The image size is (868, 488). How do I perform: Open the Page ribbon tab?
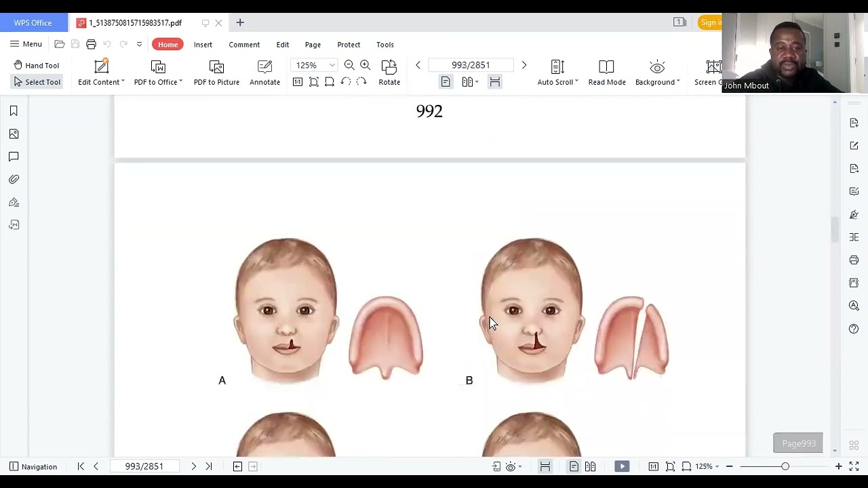(313, 45)
